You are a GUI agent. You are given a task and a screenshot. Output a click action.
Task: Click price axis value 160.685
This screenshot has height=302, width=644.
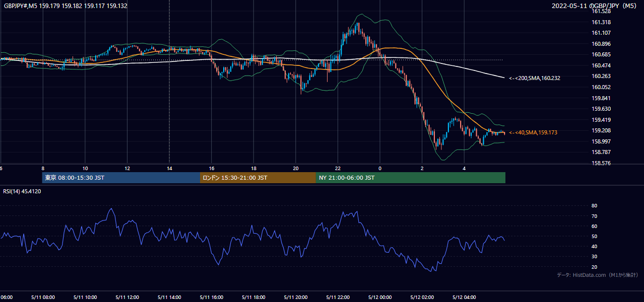click(x=601, y=54)
